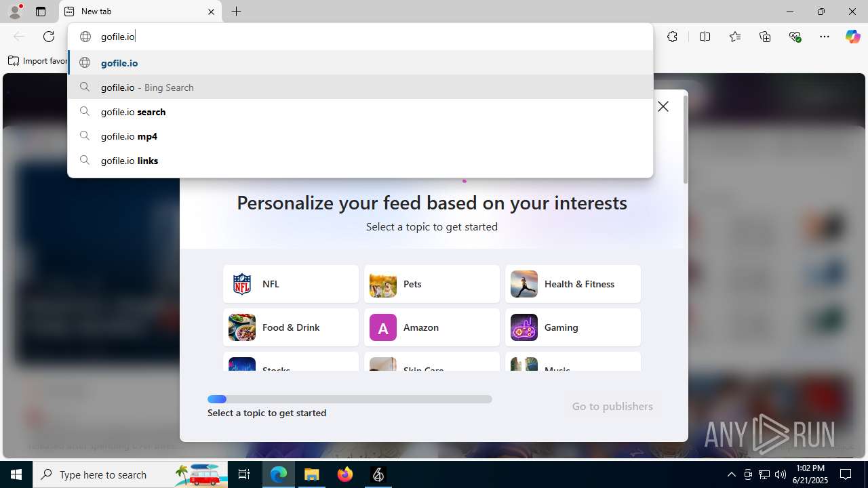Open Task View on the taskbar
The image size is (868, 488).
click(x=244, y=474)
